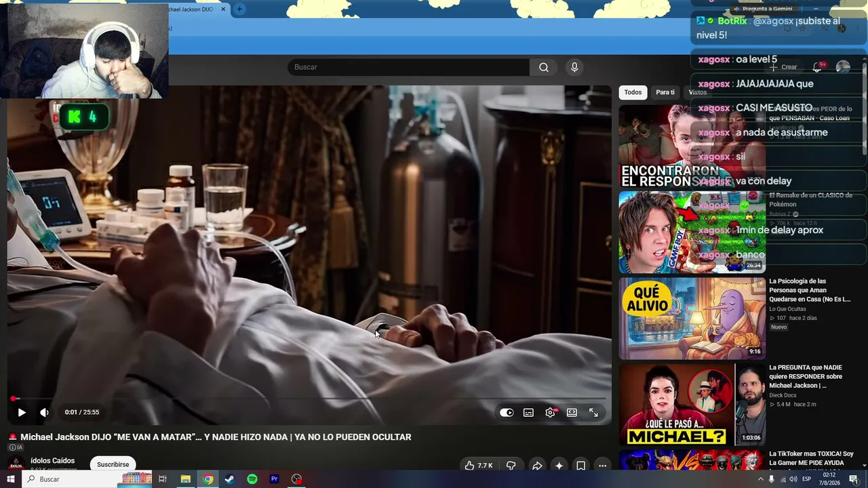Open the Game Boy Pokémon remake thumbnail
The width and height of the screenshot is (868, 488).
point(692,232)
